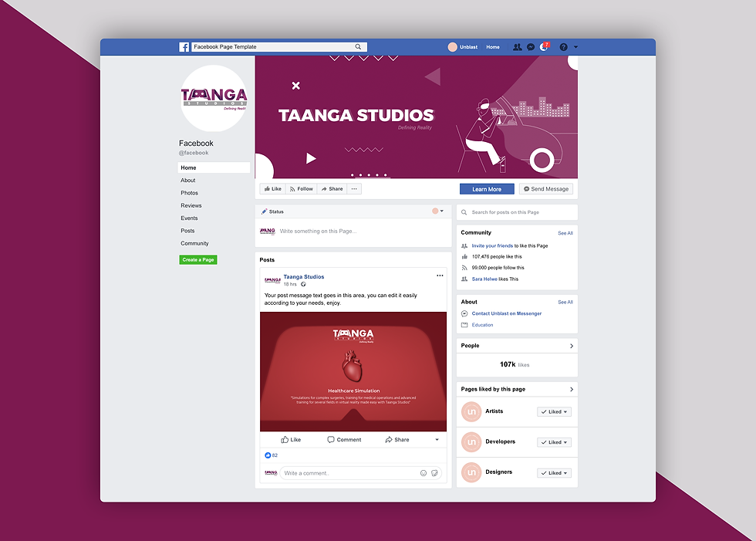The image size is (756, 541).
Task: Open the poster identity dropdown in the status box
Action: (x=438, y=211)
